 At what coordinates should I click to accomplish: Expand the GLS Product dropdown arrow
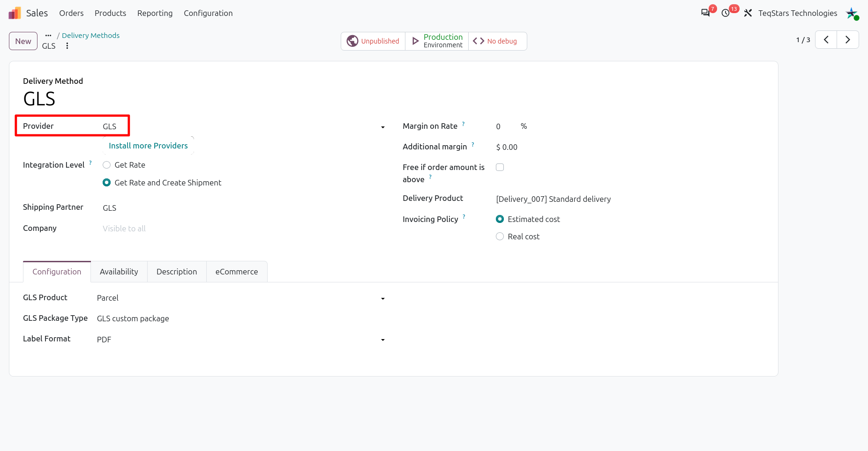coord(383,298)
